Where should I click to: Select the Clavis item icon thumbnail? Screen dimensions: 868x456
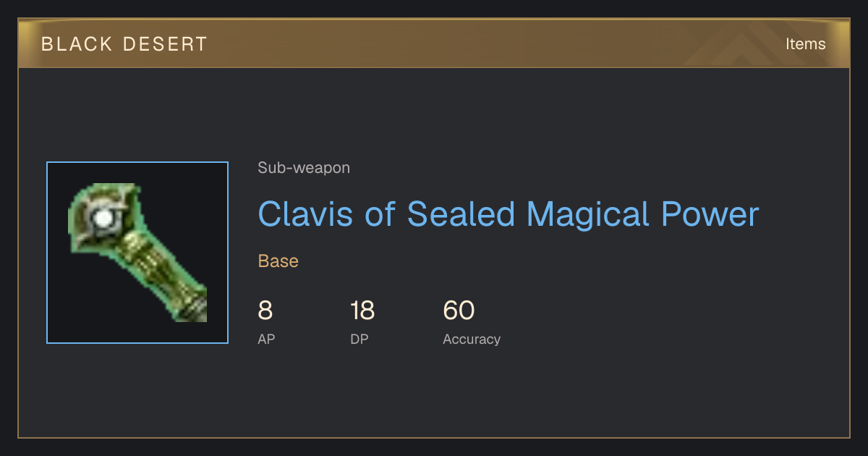click(137, 253)
